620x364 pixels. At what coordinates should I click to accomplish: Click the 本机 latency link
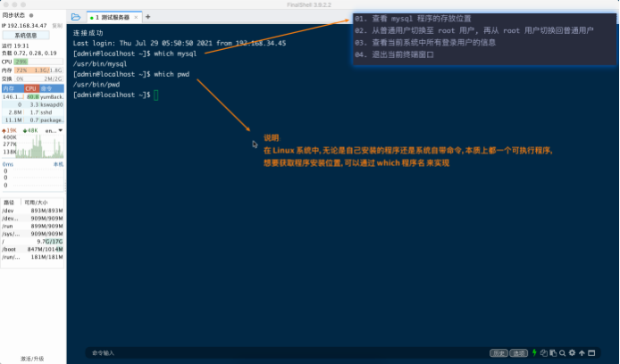click(58, 164)
